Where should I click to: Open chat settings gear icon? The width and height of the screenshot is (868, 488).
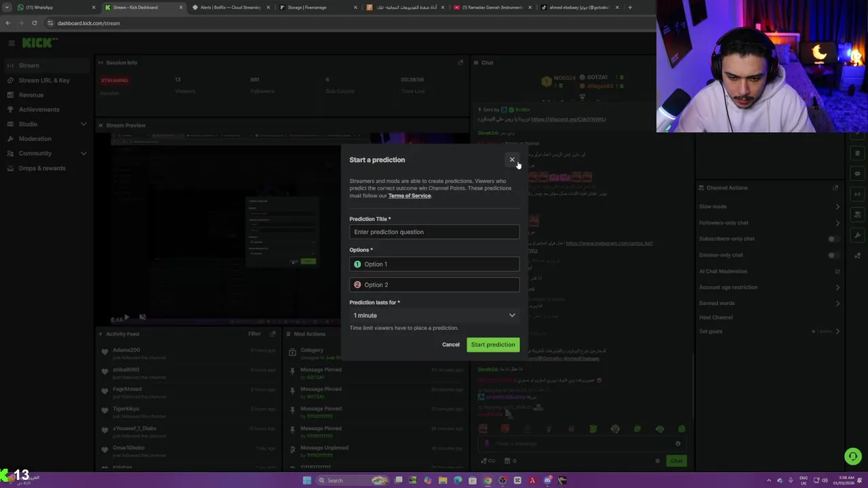tap(657, 461)
